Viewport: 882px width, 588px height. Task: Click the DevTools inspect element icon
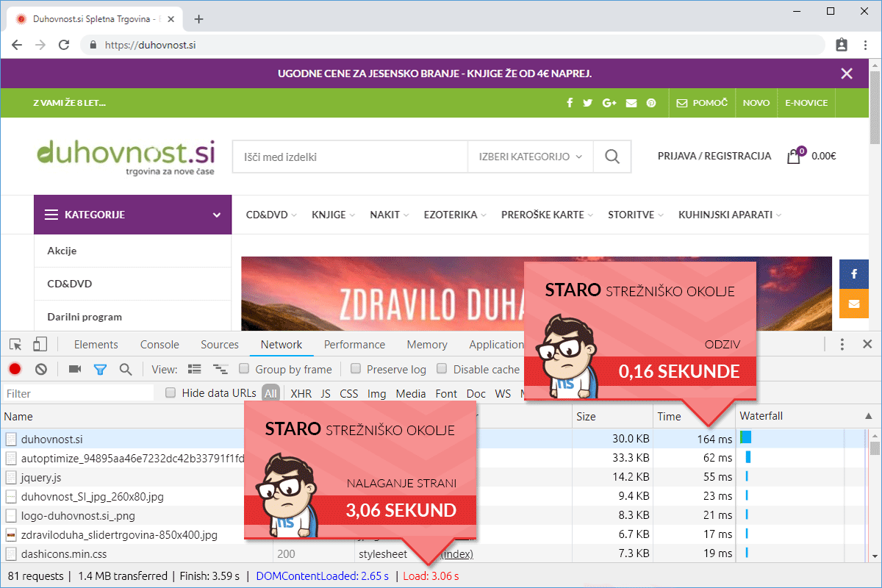[15, 344]
